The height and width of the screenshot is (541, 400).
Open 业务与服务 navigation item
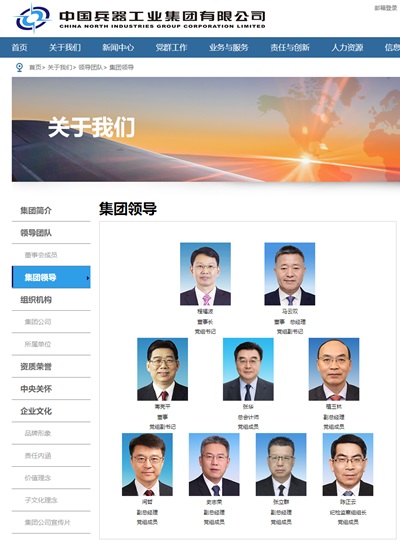tap(228, 48)
